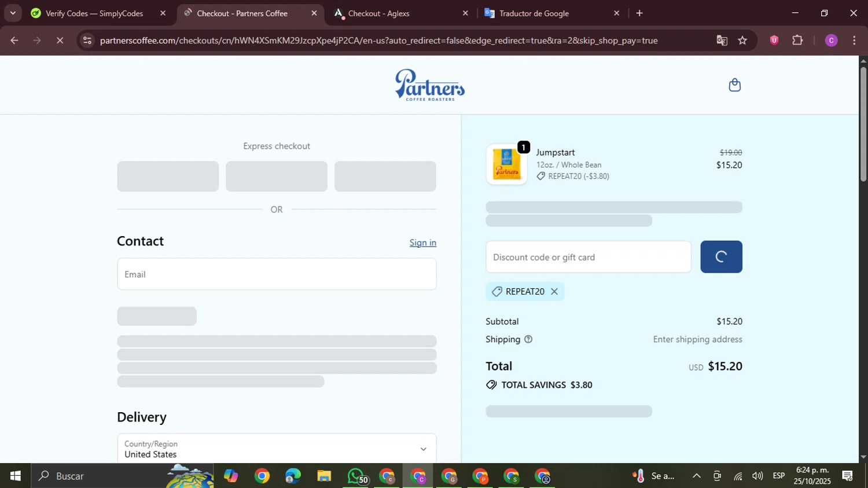Click the Shipping info help icon
The width and height of the screenshot is (868, 488).
click(528, 339)
